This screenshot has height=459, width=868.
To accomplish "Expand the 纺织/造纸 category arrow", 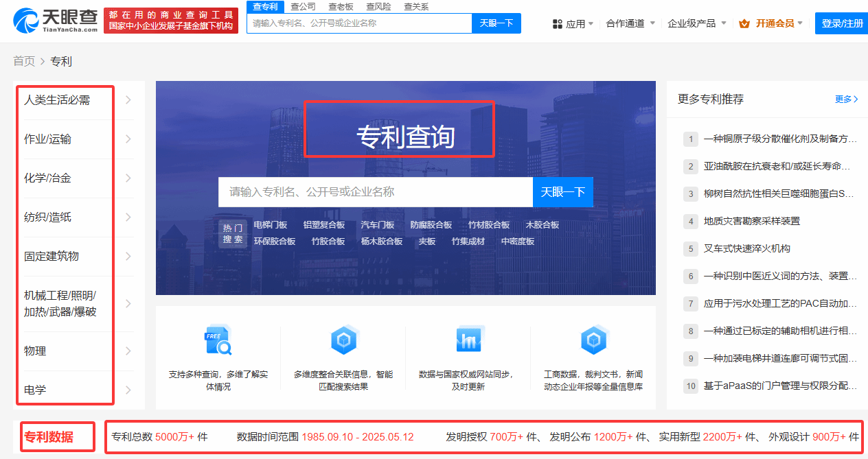I will click(128, 217).
